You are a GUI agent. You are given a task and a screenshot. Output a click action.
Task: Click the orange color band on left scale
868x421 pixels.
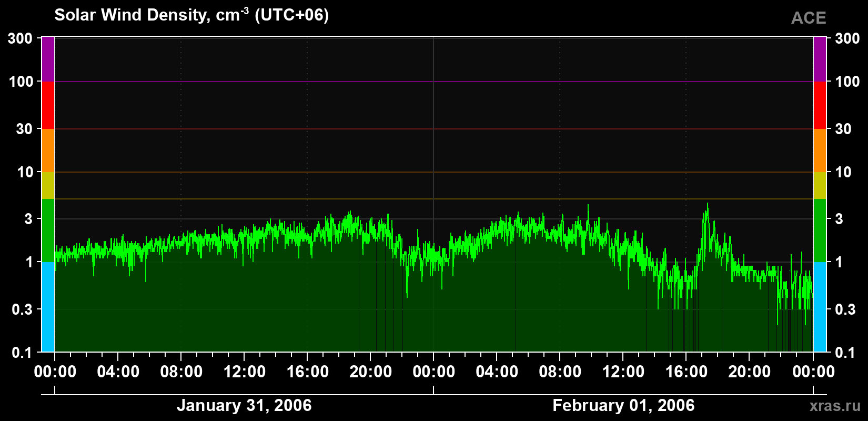(48, 151)
